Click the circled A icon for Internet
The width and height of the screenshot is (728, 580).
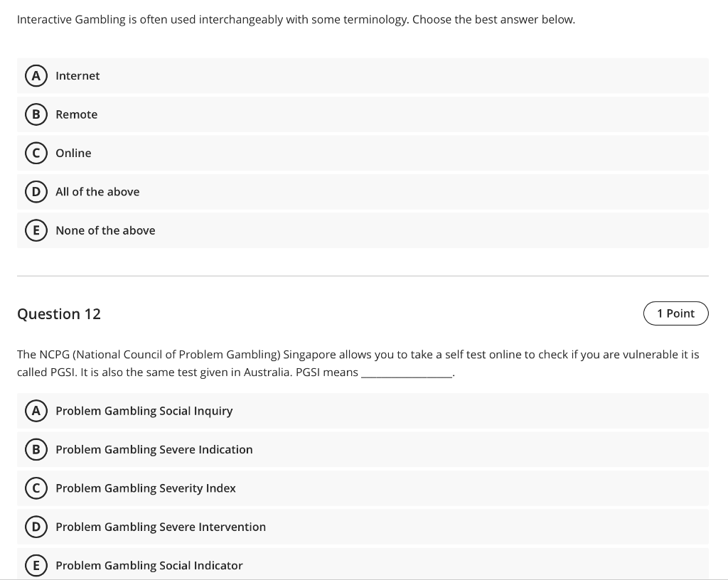coord(36,75)
